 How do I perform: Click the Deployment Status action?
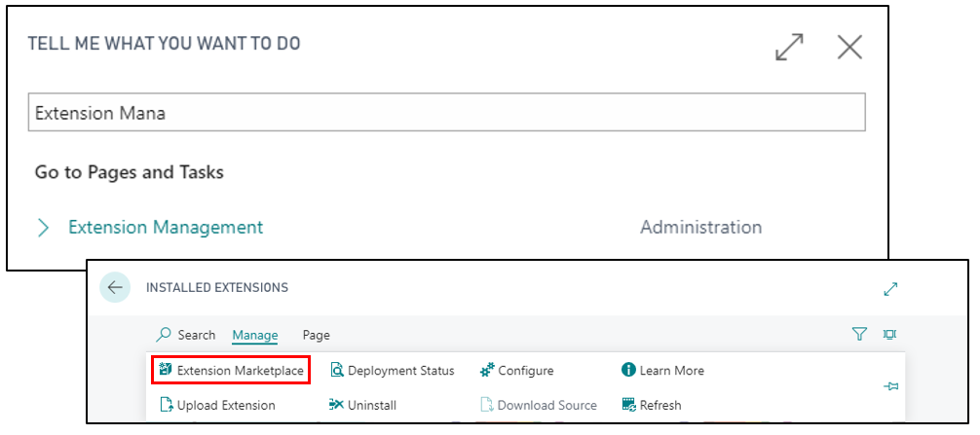coord(392,371)
